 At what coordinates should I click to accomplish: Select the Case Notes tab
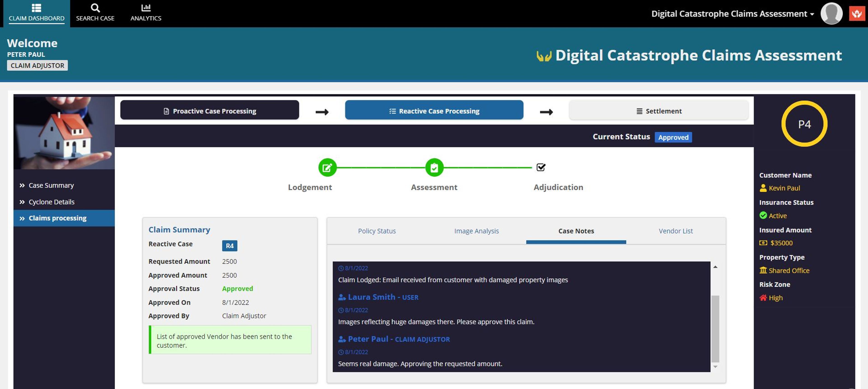tap(576, 231)
